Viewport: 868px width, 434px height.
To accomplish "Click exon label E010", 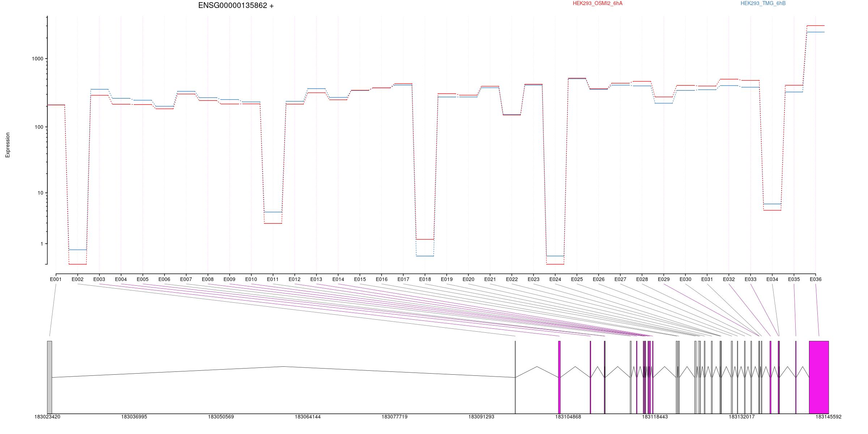I will tap(251, 279).
